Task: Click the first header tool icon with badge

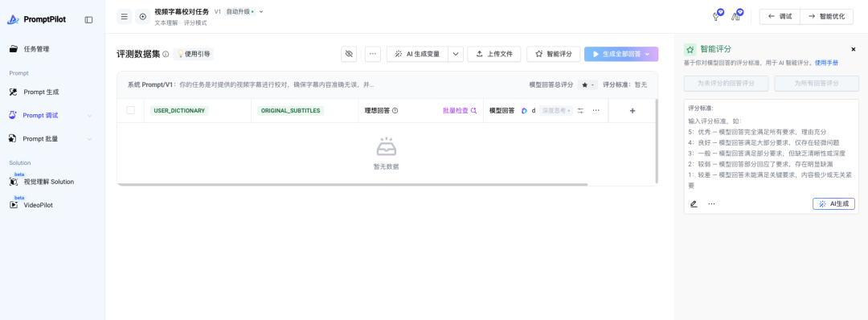Action: pos(718,15)
